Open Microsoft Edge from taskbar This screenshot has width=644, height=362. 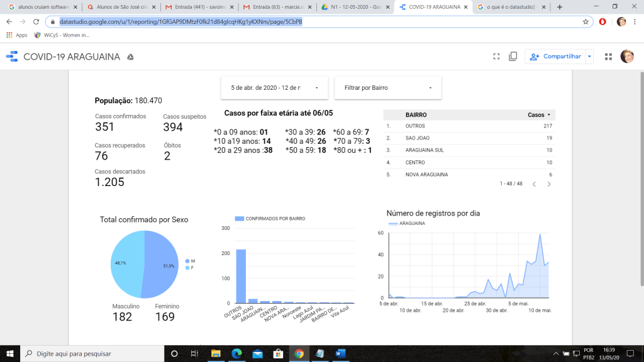pos(236,353)
